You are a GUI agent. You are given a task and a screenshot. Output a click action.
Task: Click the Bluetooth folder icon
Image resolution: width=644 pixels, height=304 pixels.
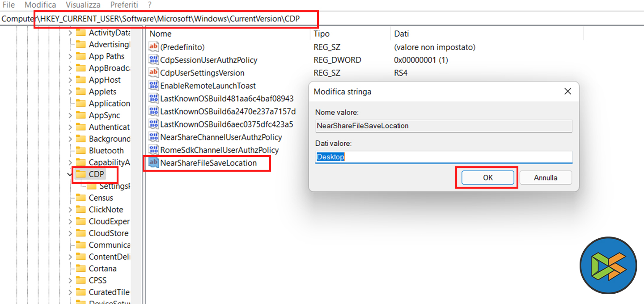point(81,151)
